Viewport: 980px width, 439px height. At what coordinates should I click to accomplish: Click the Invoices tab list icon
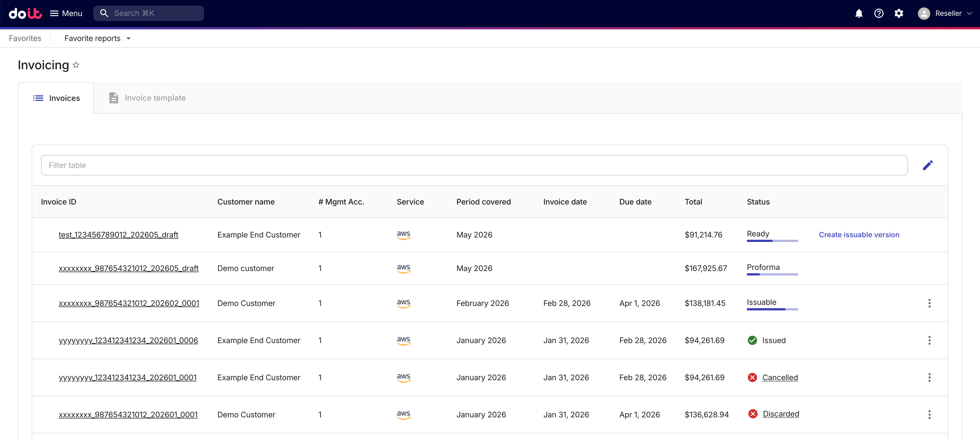click(x=38, y=98)
